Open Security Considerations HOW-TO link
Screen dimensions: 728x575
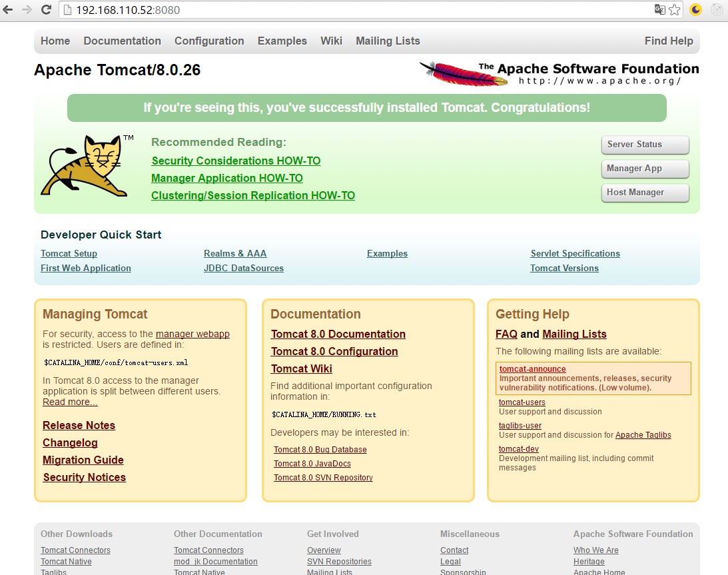tap(236, 161)
